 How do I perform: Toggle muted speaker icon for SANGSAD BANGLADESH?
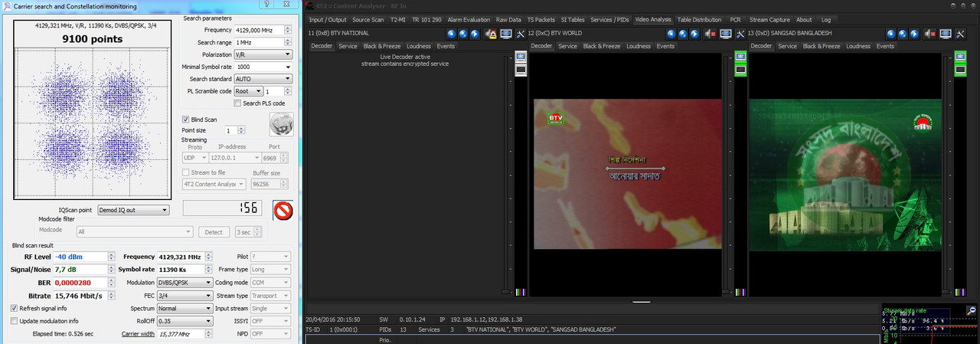[x=929, y=34]
